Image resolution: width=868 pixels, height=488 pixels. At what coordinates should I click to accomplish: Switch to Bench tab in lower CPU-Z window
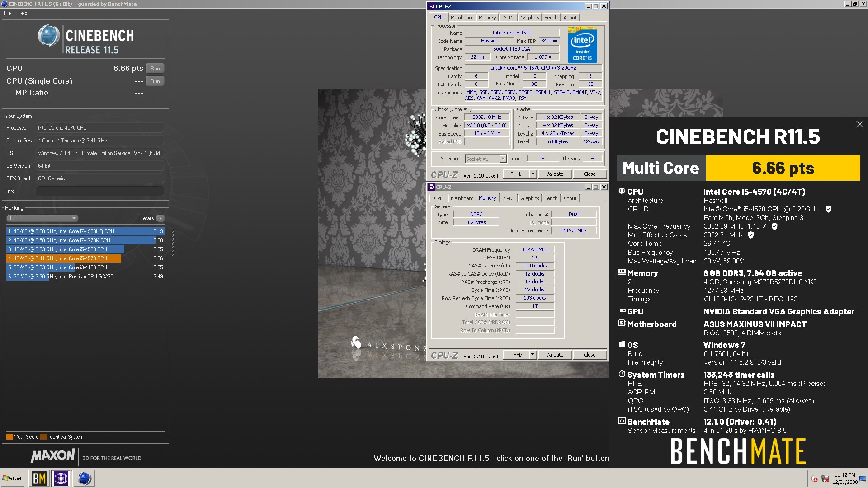(551, 198)
